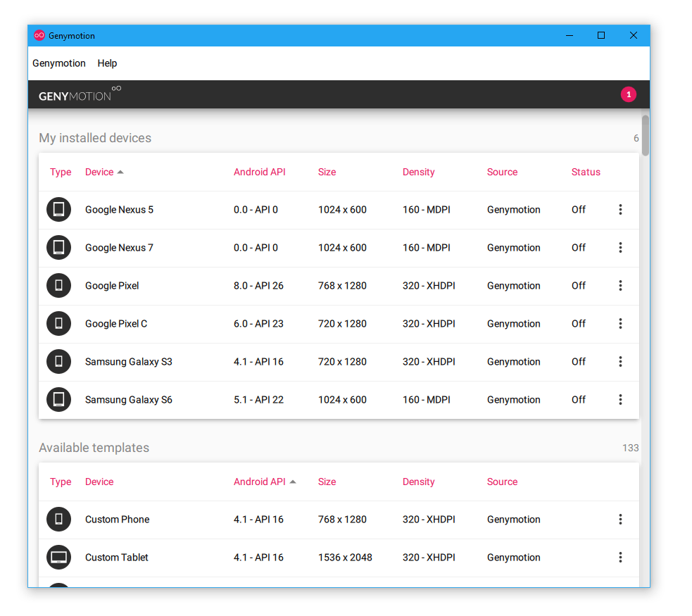Close the Genymotion window
692x616 pixels.
(x=634, y=35)
